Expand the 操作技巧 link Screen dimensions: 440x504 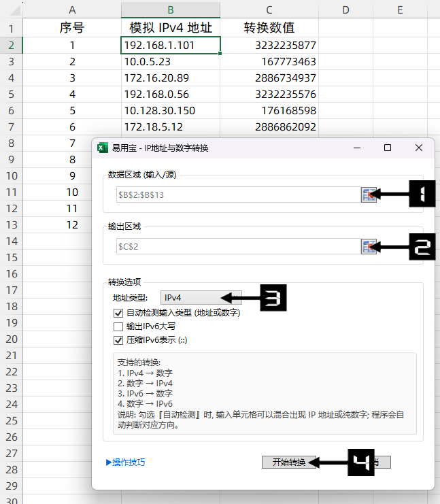click(x=125, y=463)
